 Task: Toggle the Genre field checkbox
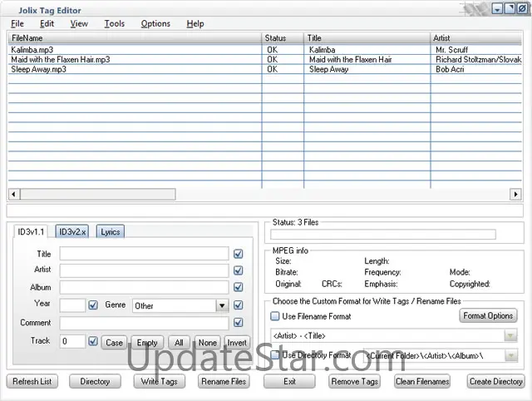(239, 304)
